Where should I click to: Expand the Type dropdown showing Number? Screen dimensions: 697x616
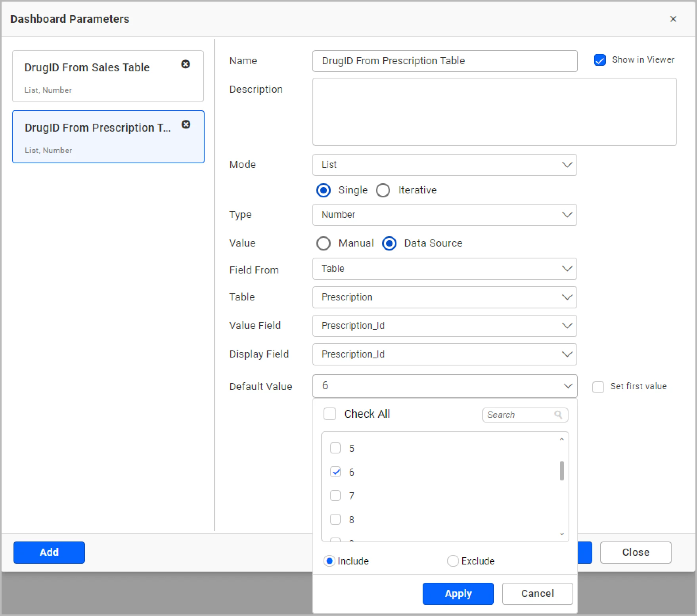pyautogui.click(x=444, y=215)
